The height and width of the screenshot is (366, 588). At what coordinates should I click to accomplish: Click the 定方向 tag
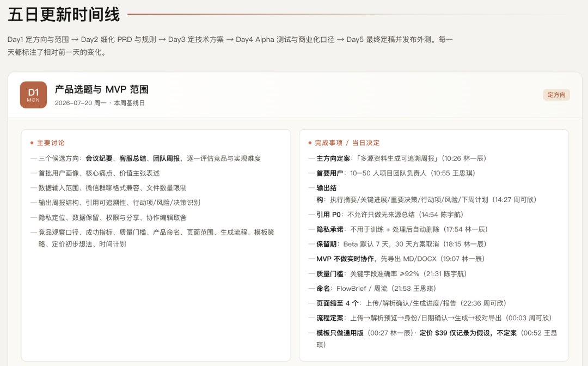click(556, 95)
